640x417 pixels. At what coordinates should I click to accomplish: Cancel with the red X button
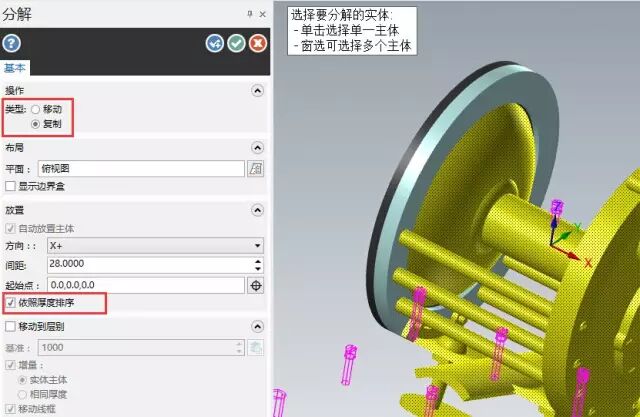point(258,43)
